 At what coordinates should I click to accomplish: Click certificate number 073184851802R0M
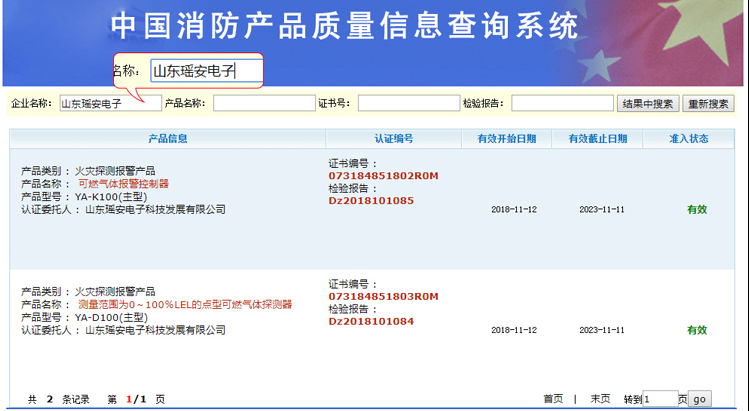click(x=383, y=176)
